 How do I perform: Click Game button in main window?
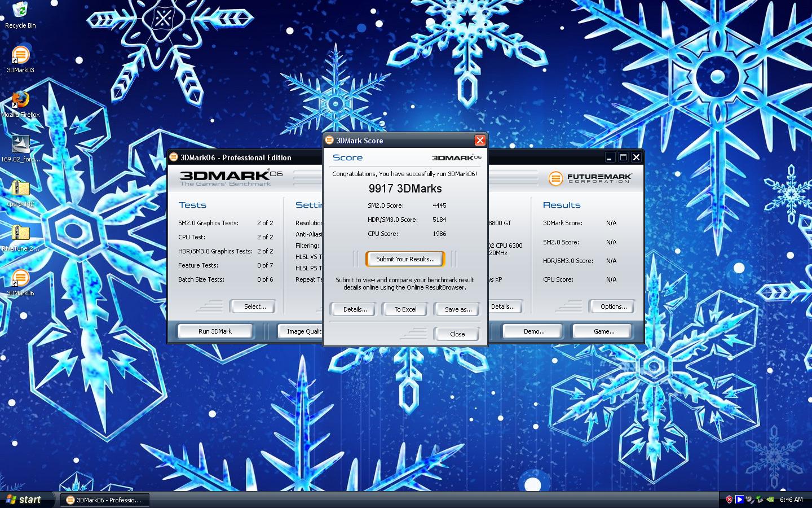click(603, 331)
